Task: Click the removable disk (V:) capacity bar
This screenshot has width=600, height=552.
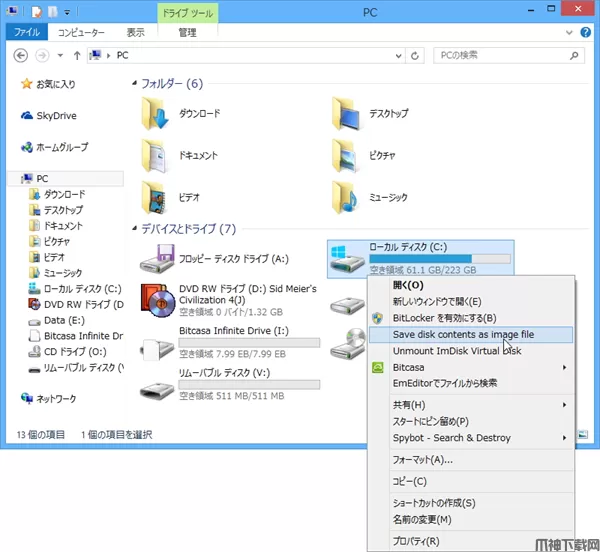Action: click(249, 384)
